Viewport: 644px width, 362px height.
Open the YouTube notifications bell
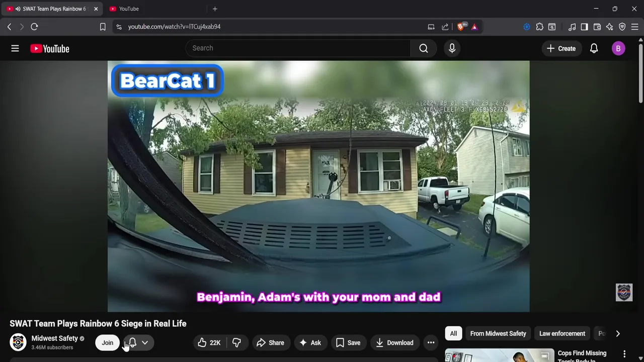(x=594, y=48)
